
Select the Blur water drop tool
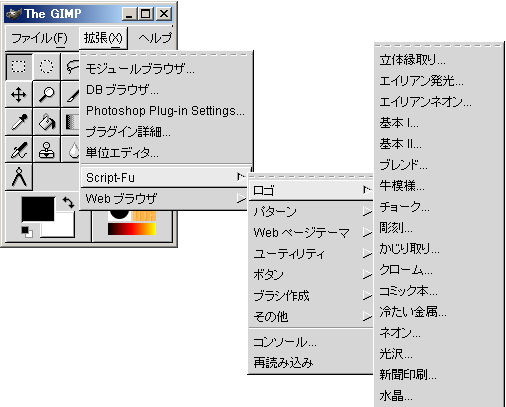(71, 150)
